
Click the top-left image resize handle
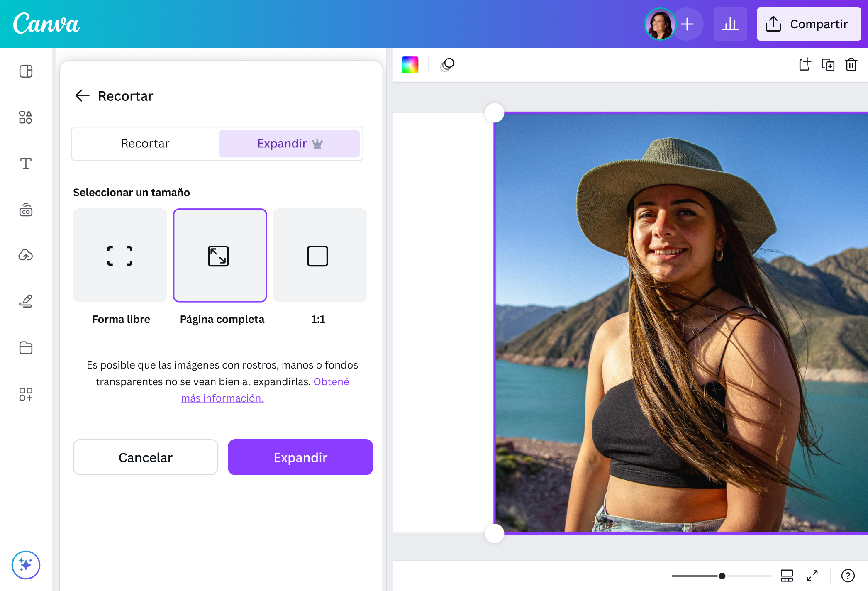pyautogui.click(x=495, y=113)
